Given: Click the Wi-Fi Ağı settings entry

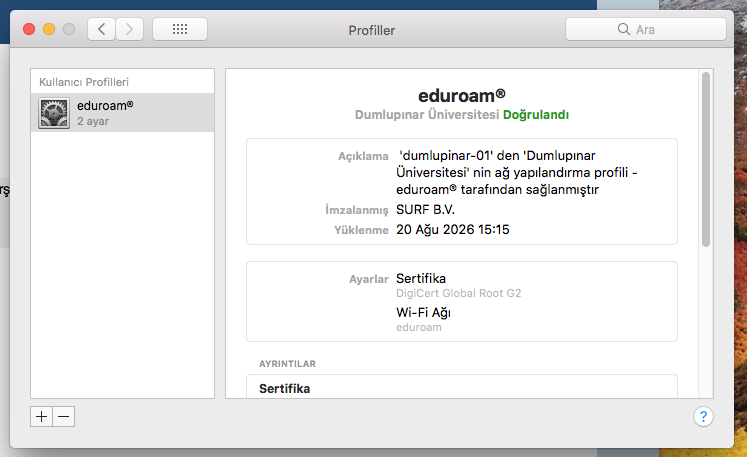Looking at the screenshot, I should tap(423, 313).
